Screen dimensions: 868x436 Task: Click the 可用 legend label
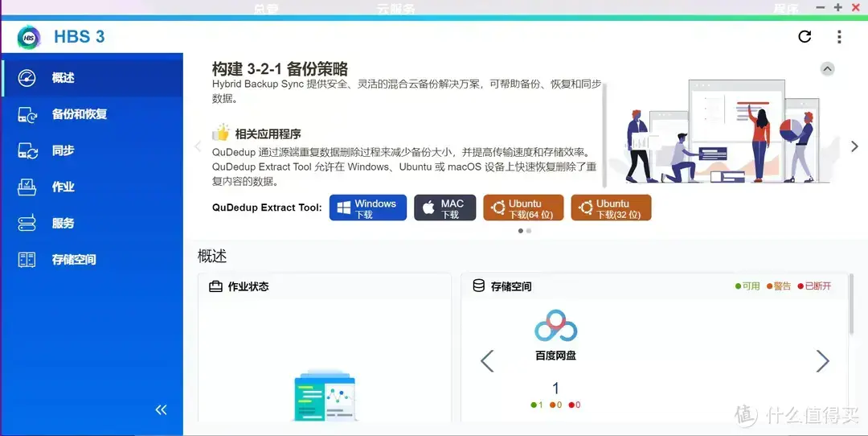click(751, 286)
